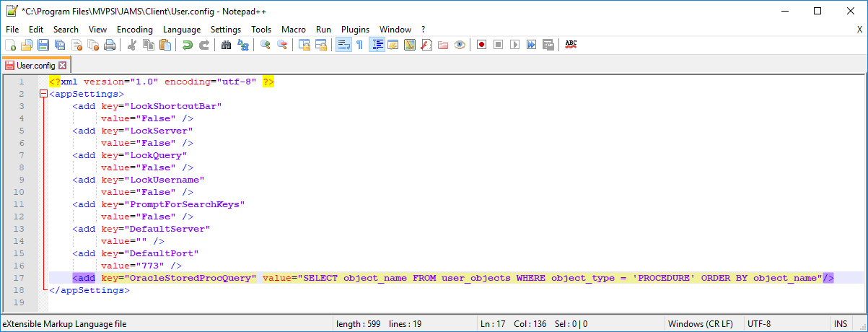This screenshot has height=332, width=868.
Task: Show the Document Map panel
Action: pyautogui.click(x=410, y=45)
